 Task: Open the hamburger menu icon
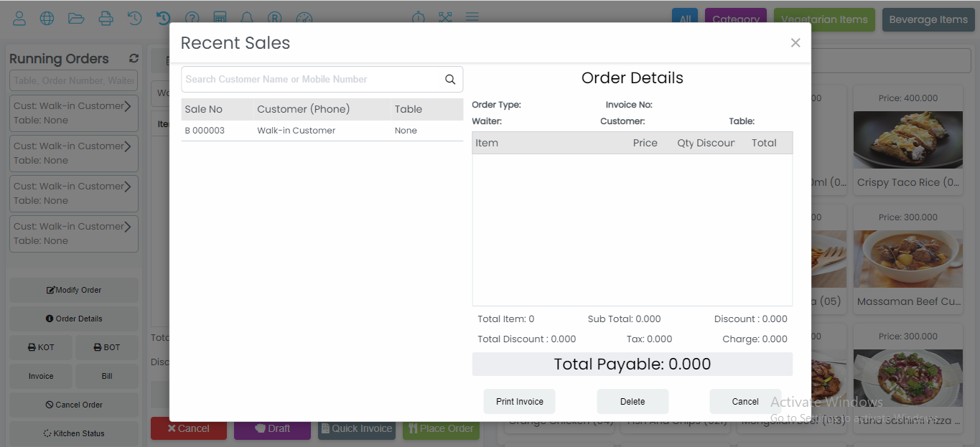(x=472, y=17)
